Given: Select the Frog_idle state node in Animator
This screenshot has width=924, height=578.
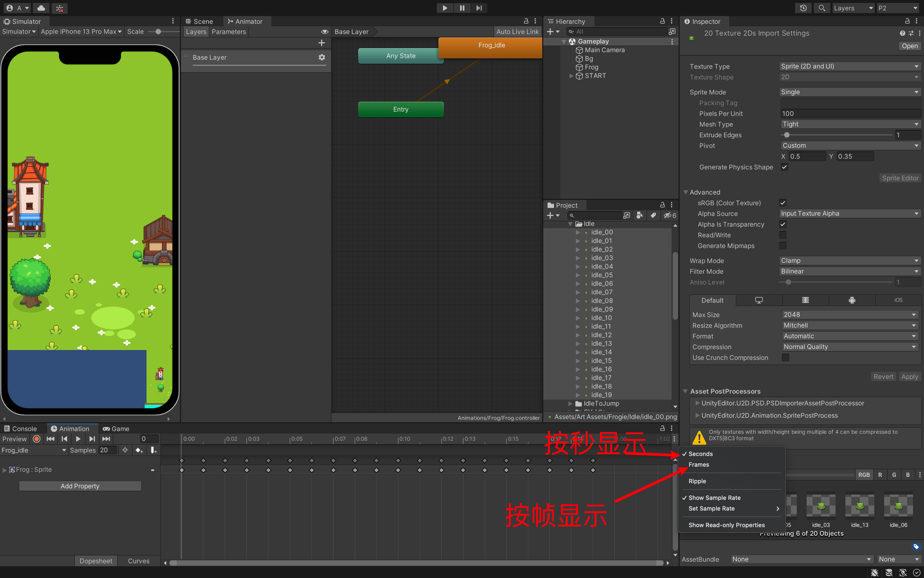Looking at the screenshot, I should click(491, 48).
